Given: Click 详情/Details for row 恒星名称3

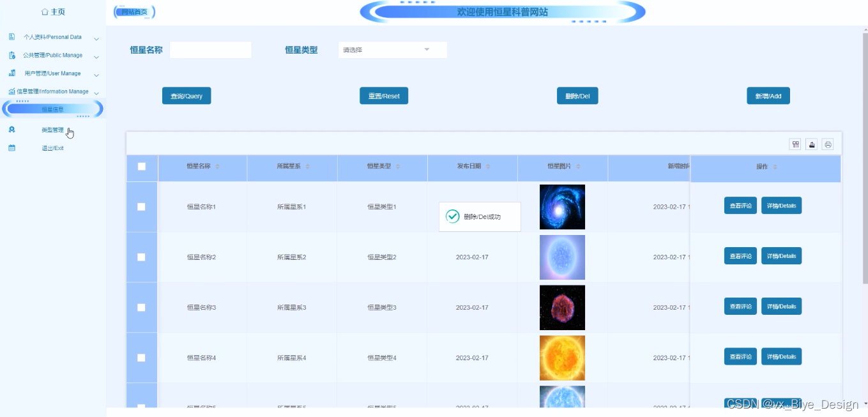Looking at the screenshot, I should pos(781,307).
